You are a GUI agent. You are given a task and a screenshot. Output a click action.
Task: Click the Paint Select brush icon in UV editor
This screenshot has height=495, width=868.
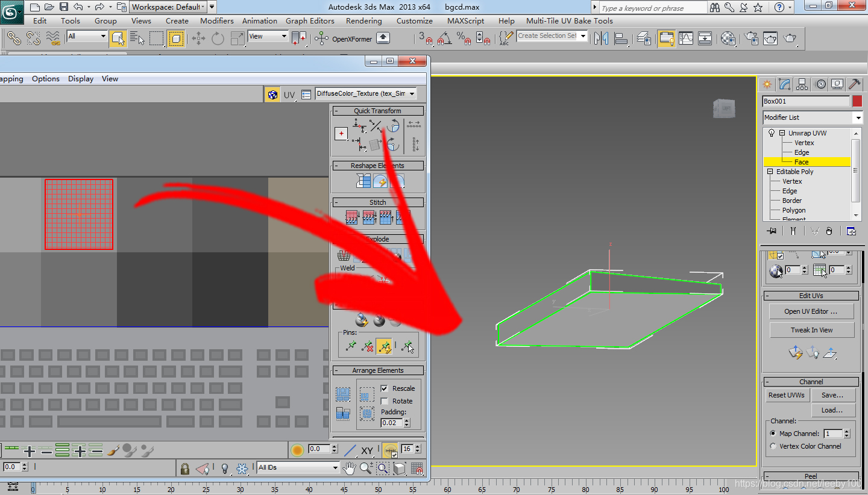113,450
